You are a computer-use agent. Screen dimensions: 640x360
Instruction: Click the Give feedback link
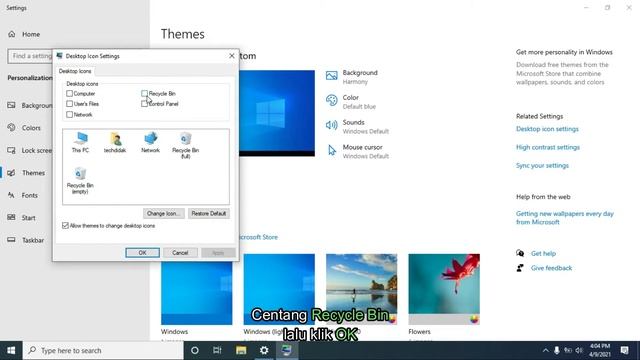coord(551,268)
